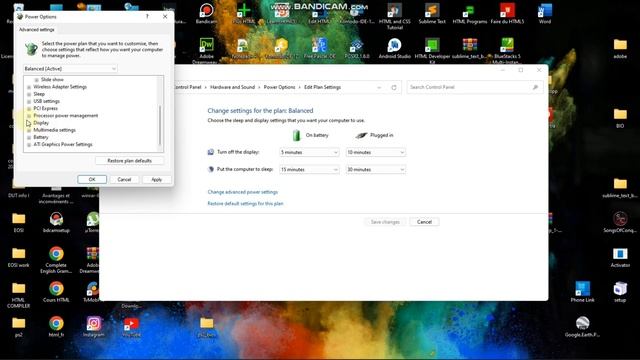The height and width of the screenshot is (360, 640).
Task: Open Plugged in turn off display dropdown
Action: 376,152
